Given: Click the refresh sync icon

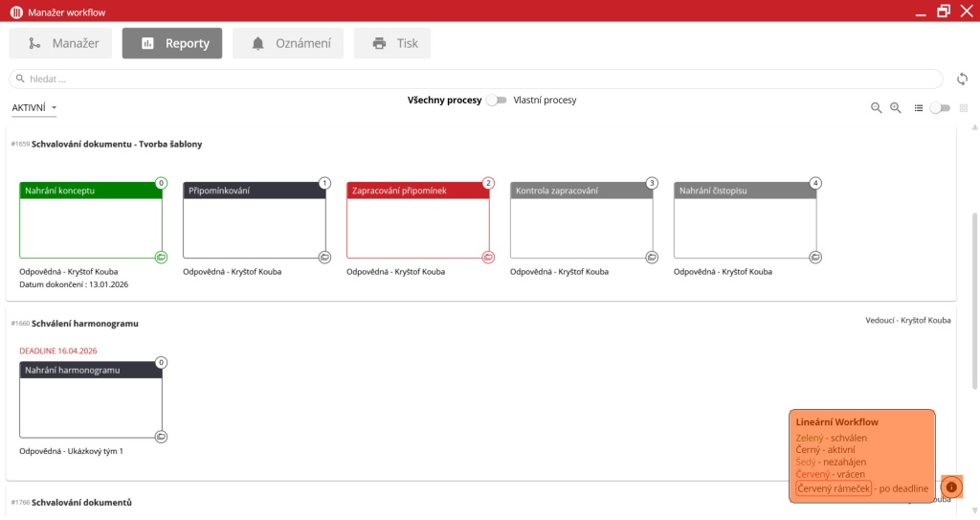Looking at the screenshot, I should (x=963, y=79).
